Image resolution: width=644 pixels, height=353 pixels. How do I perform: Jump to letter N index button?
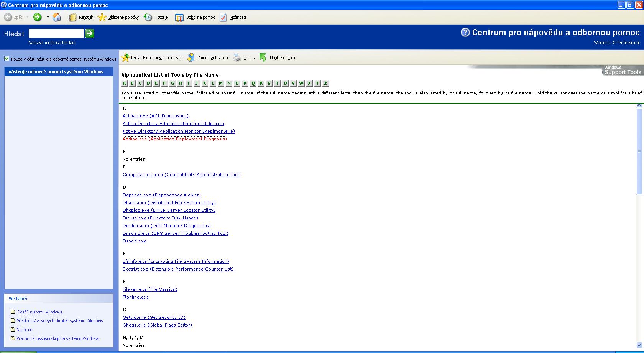click(x=229, y=83)
